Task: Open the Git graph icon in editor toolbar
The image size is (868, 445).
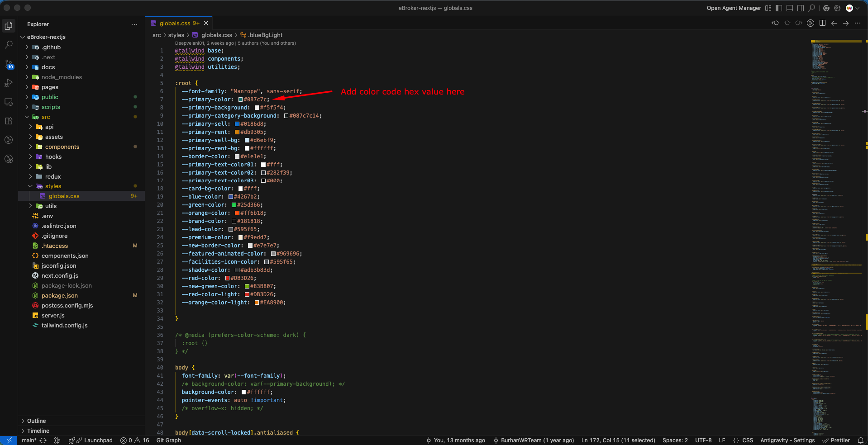Action: point(811,23)
